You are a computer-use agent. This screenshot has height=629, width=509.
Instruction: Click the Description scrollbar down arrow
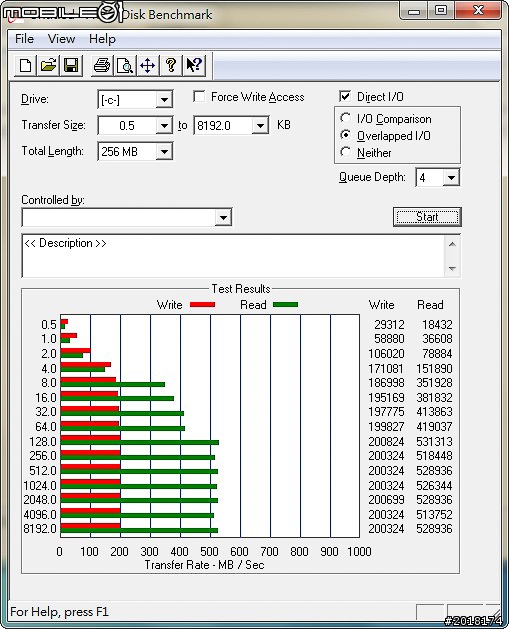pyautogui.click(x=452, y=268)
